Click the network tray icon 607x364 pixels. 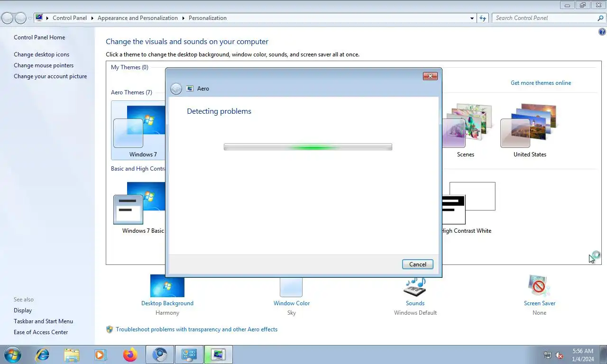point(548,355)
